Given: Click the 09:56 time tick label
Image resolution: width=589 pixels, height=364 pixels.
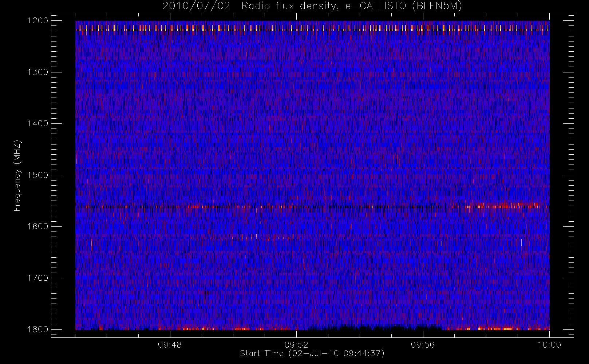Looking at the screenshot, I should coord(423,345).
